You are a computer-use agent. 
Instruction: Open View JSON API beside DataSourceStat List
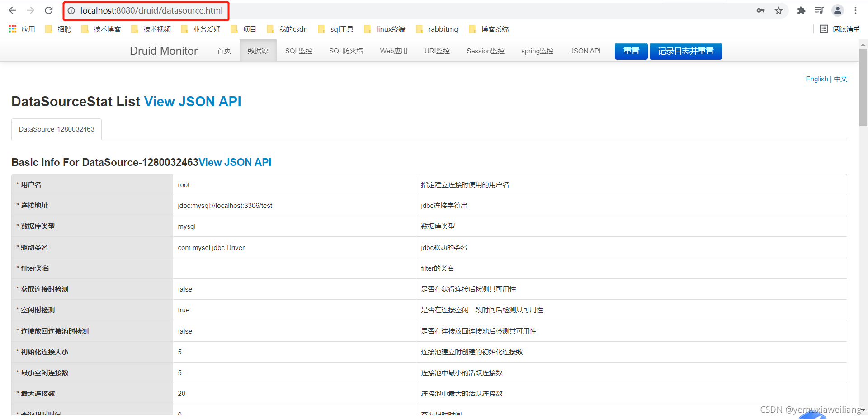(x=193, y=101)
